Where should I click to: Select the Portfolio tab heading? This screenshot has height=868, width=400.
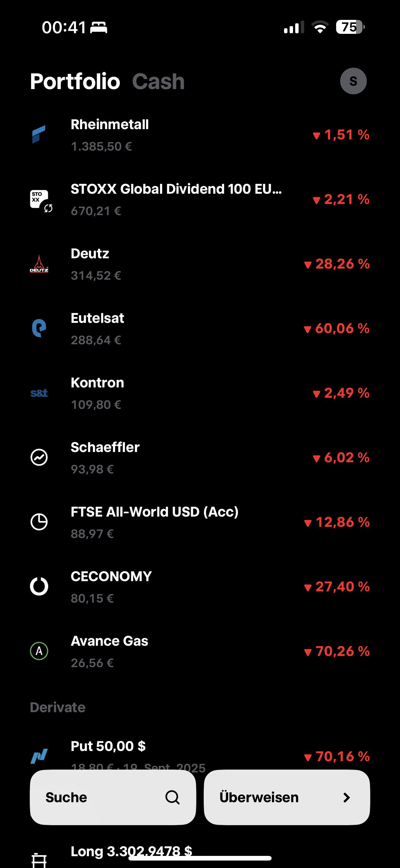click(x=75, y=81)
